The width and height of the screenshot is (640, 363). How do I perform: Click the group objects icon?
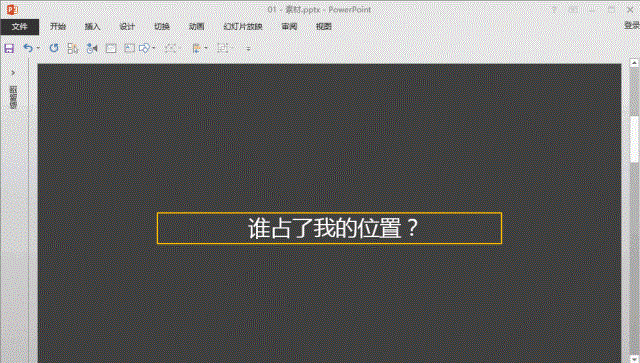pos(222,48)
